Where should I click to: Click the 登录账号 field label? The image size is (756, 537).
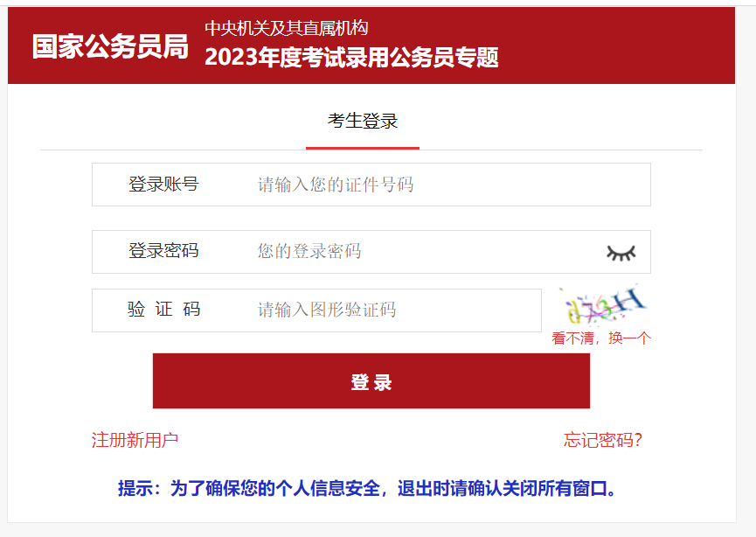pos(163,185)
